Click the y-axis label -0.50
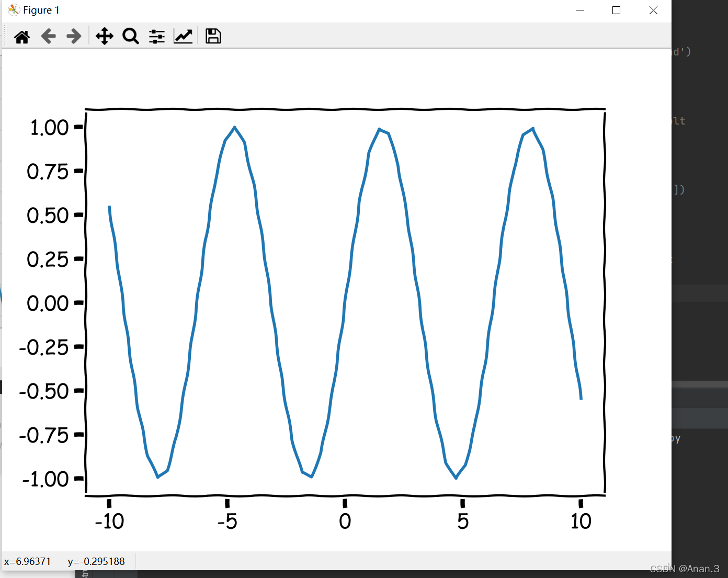This screenshot has width=728, height=578. (x=44, y=391)
